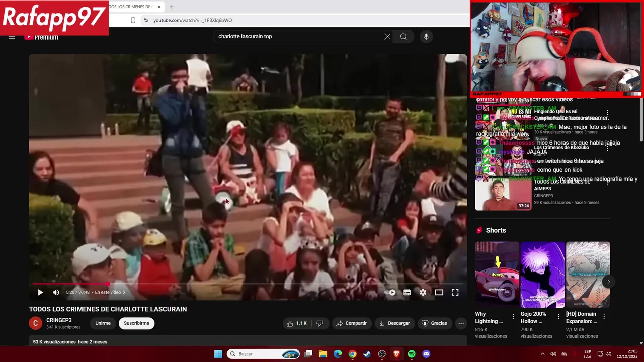Mute the video volume
644x362 pixels.
(56, 292)
